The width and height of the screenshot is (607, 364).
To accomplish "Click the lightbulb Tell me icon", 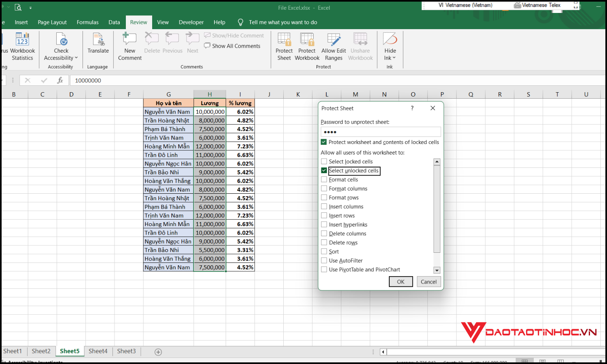I will point(240,22).
